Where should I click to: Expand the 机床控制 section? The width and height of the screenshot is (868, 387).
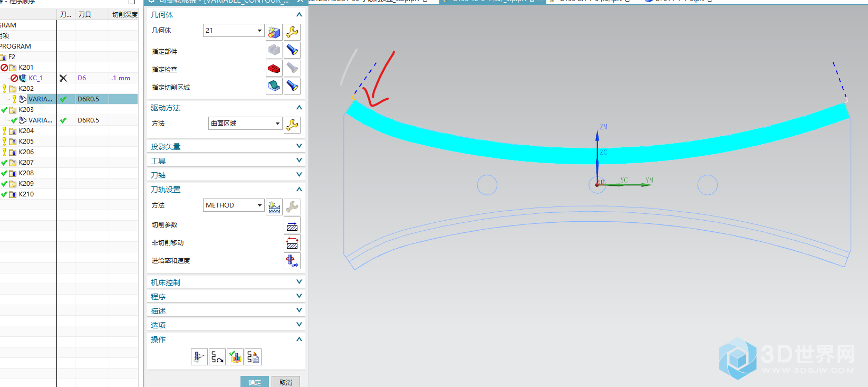pos(299,282)
